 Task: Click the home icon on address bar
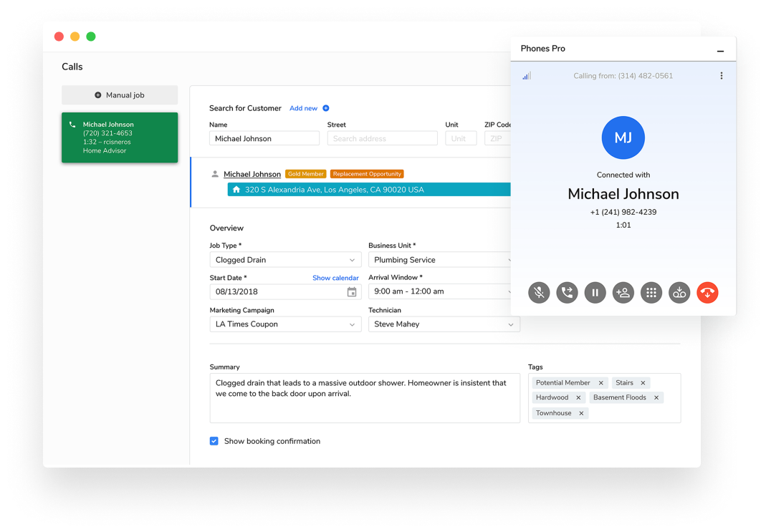pyautogui.click(x=236, y=189)
